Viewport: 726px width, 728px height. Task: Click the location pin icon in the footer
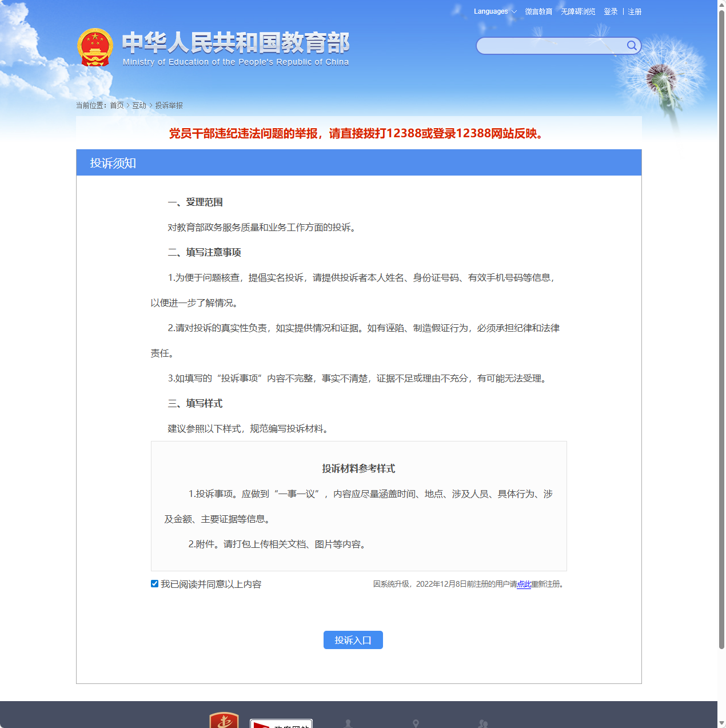pos(416,722)
